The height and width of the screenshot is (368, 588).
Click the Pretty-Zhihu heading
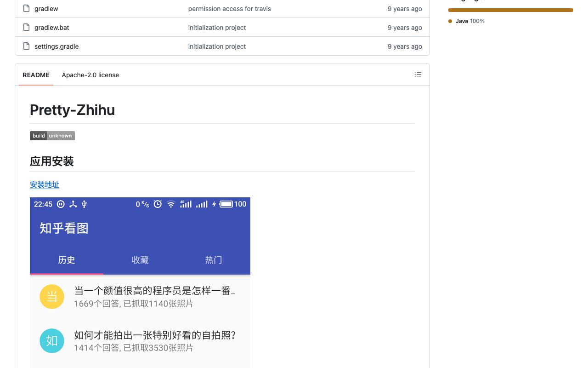coord(72,110)
